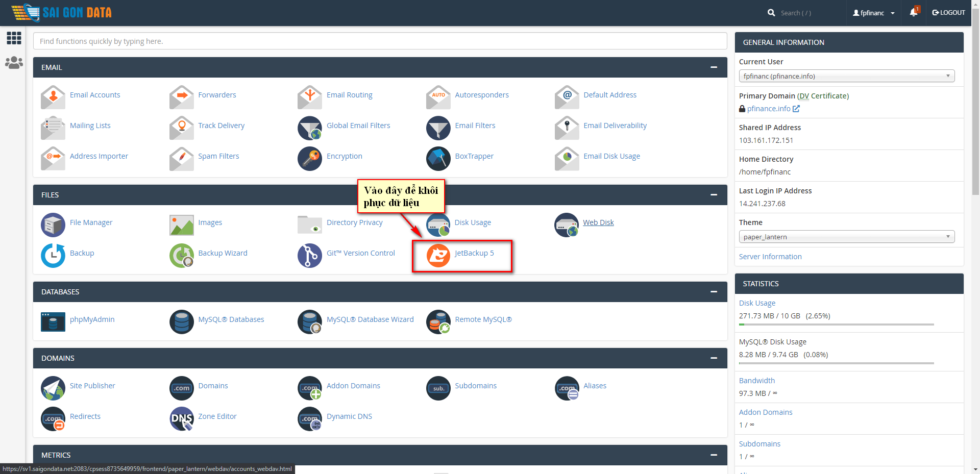This screenshot has height=474, width=980.
Task: Open the Email Disk Usage icon
Action: click(567, 158)
